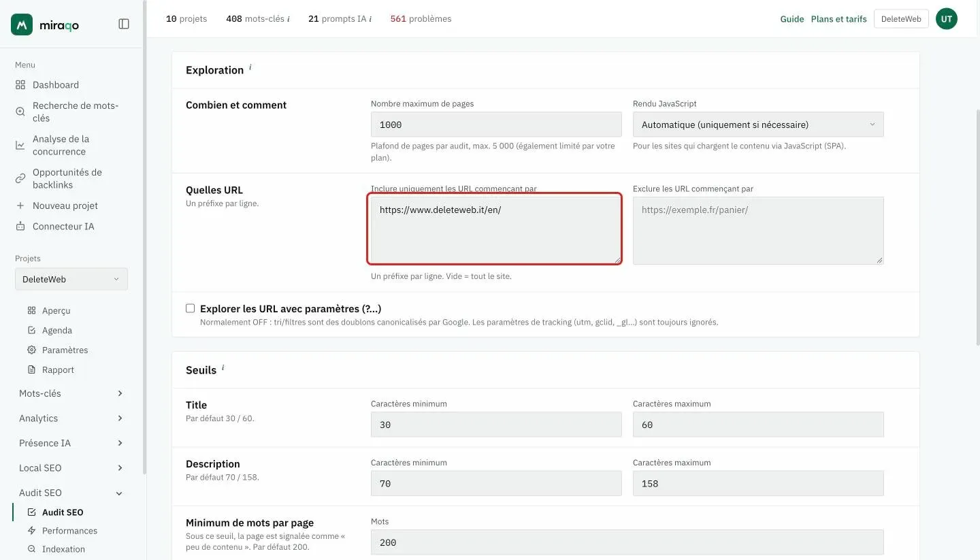
Task: Click the Exclure les URL textarea
Action: [x=758, y=231]
